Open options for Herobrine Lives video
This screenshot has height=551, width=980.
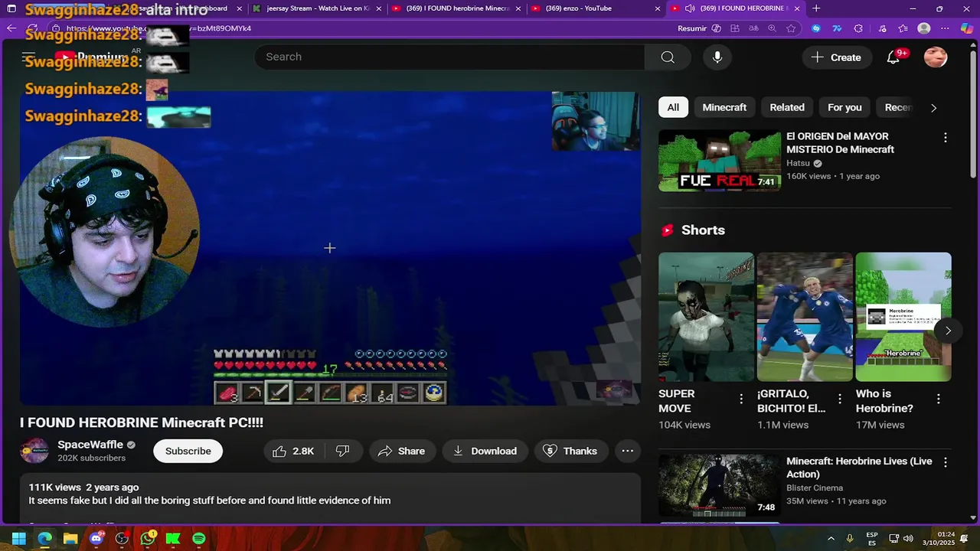coord(945,462)
